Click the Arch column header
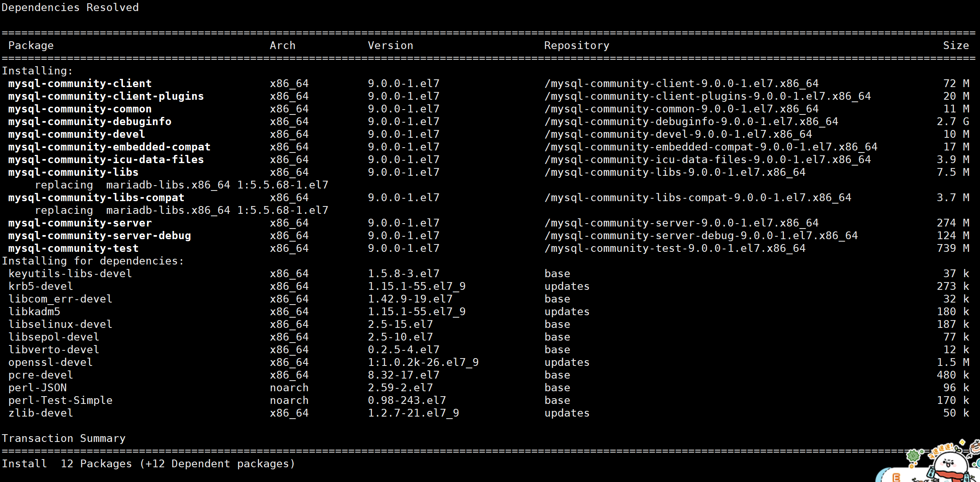Image resolution: width=980 pixels, height=482 pixels. (282, 45)
